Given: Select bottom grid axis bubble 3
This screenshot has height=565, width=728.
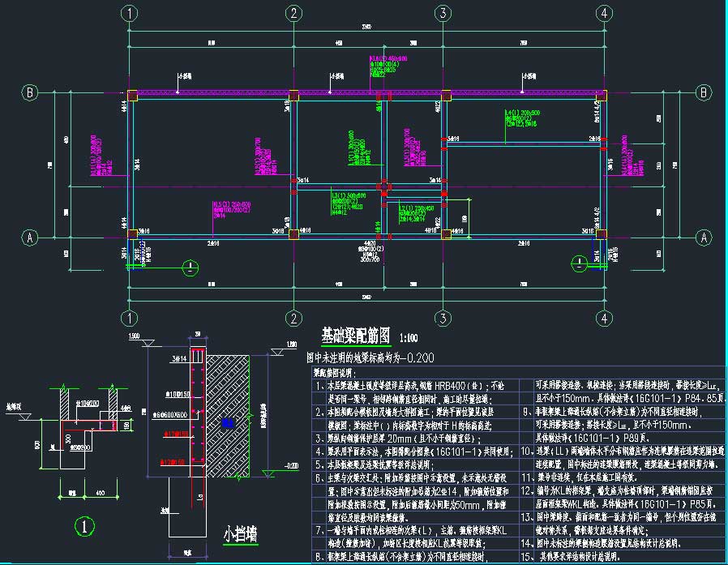Looking at the screenshot, I should point(443,318).
